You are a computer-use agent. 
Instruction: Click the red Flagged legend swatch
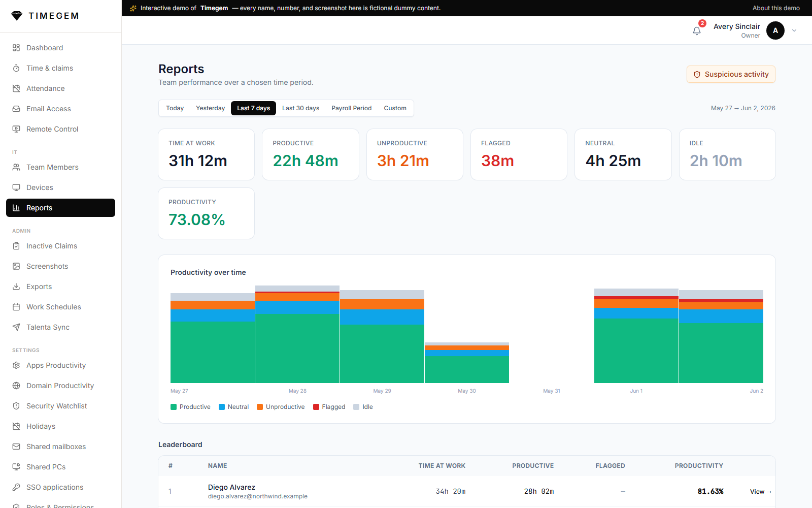tap(316, 407)
